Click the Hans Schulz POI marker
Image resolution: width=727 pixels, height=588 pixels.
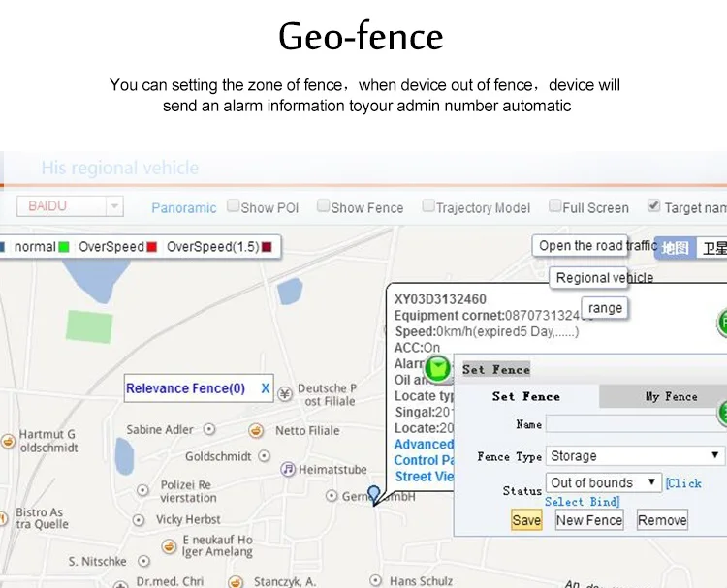(x=375, y=580)
